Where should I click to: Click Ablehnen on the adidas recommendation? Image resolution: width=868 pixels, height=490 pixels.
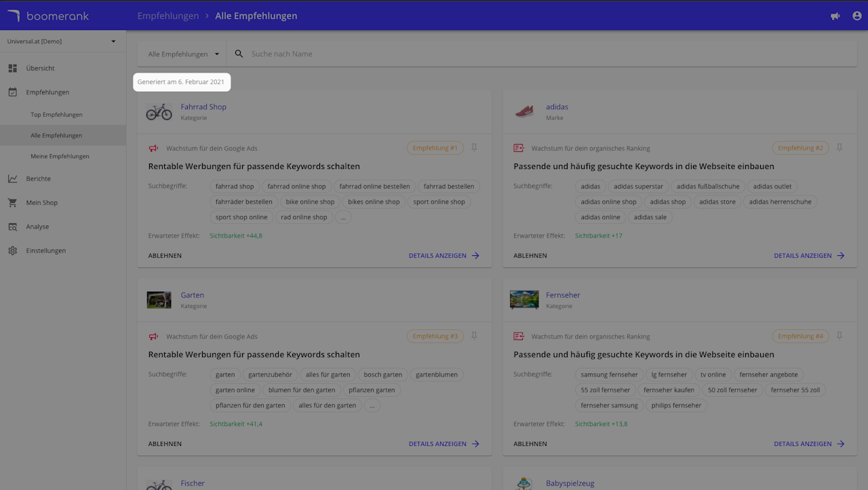(530, 256)
